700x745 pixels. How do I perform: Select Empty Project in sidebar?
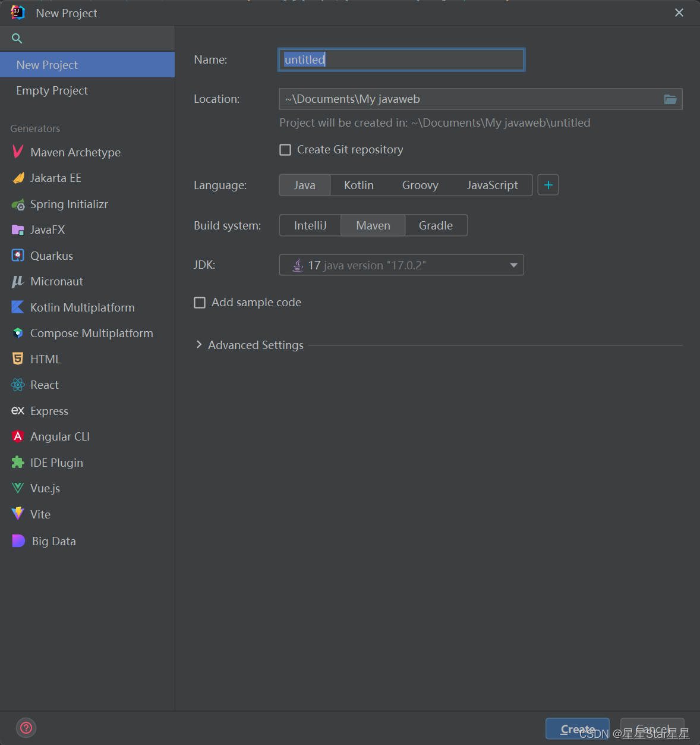87,90
